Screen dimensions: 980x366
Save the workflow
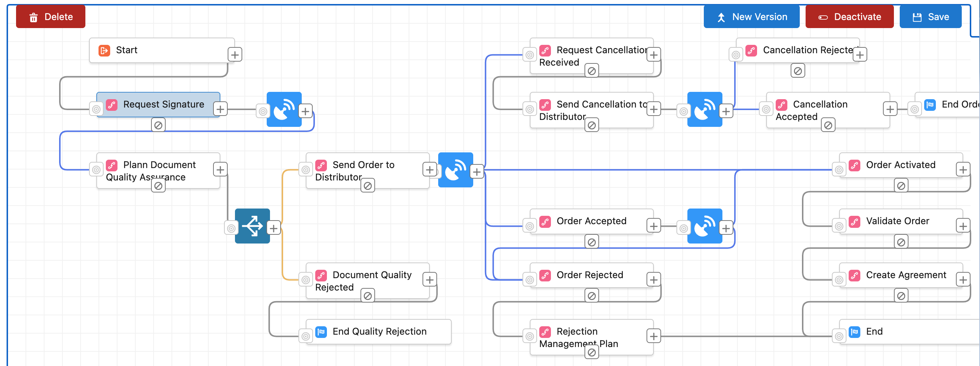pos(930,17)
